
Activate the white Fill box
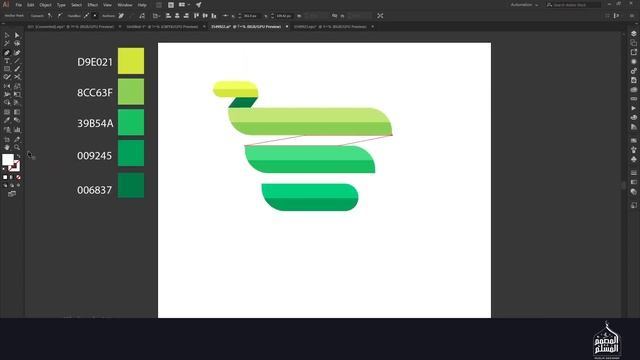(x=8, y=160)
